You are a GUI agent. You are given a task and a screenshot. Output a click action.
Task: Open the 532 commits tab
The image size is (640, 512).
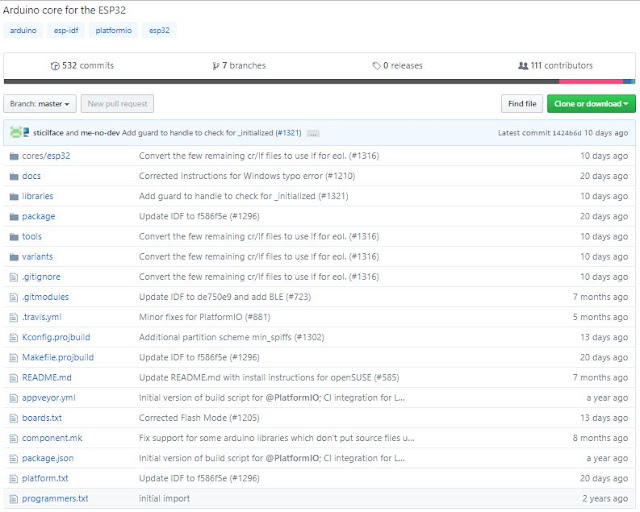(x=82, y=66)
